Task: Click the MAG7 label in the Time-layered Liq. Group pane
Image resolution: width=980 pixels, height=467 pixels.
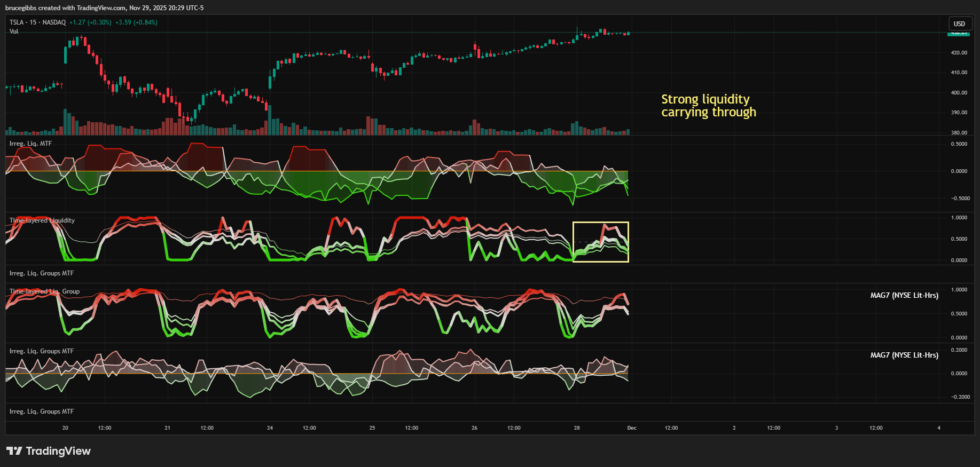Action: coord(904,296)
